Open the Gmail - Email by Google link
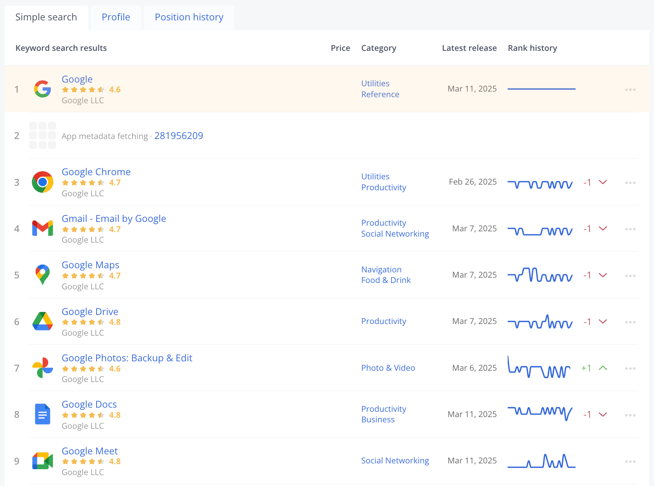The width and height of the screenshot is (654, 486). (x=114, y=219)
